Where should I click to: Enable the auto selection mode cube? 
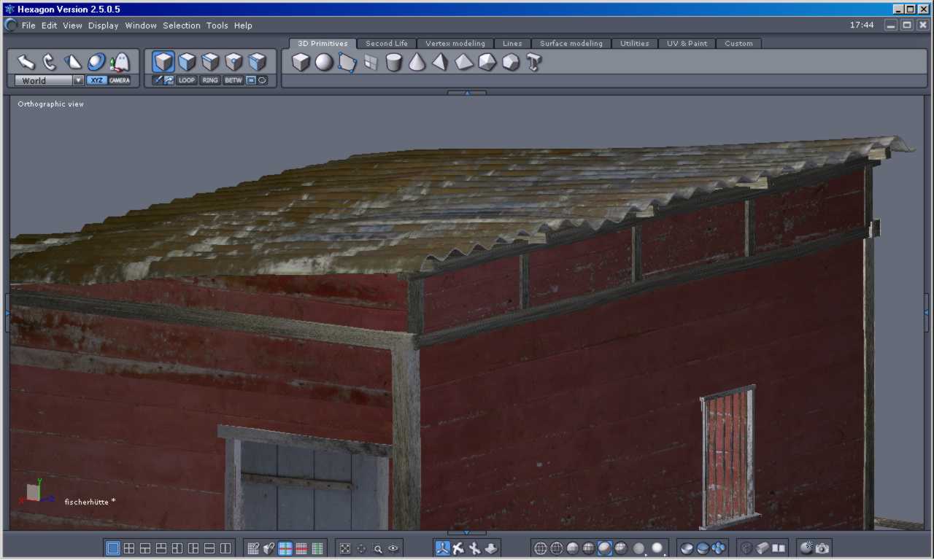click(258, 61)
